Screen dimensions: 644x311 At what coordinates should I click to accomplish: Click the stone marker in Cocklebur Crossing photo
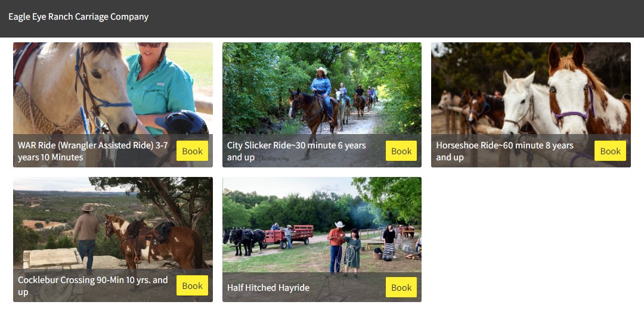click(52, 258)
